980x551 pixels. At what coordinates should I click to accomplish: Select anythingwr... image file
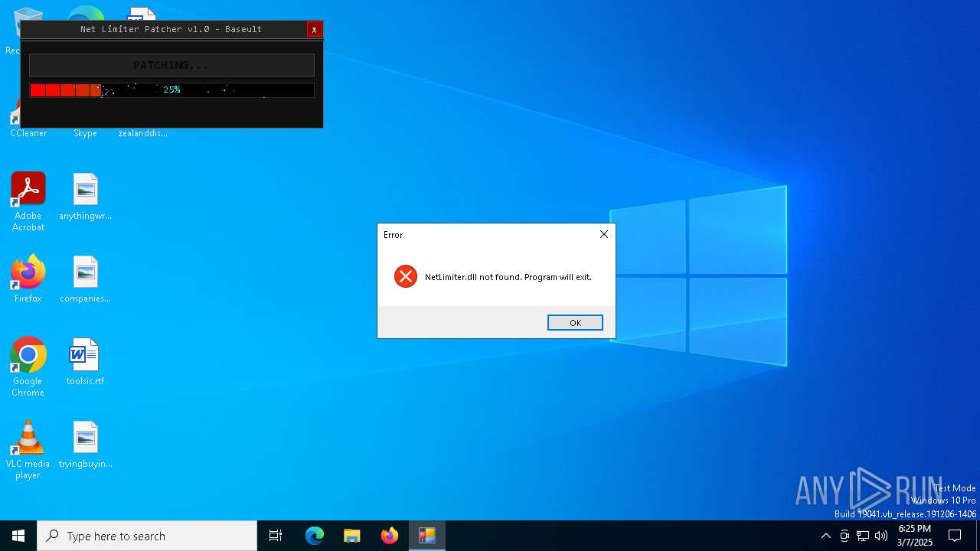point(85,197)
